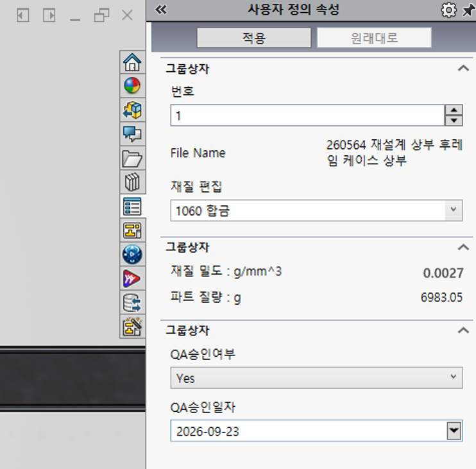
Task: Click 파트 질량 value 6983.05
Action: (x=441, y=297)
